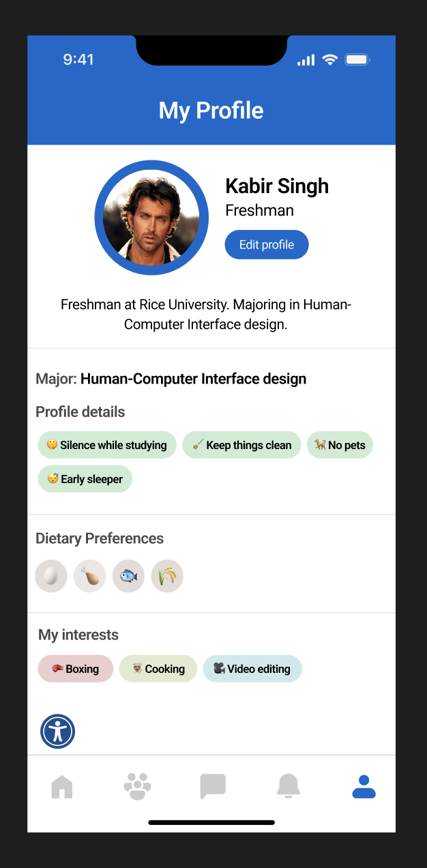
Task: Open the accessibility options icon
Action: [57, 732]
